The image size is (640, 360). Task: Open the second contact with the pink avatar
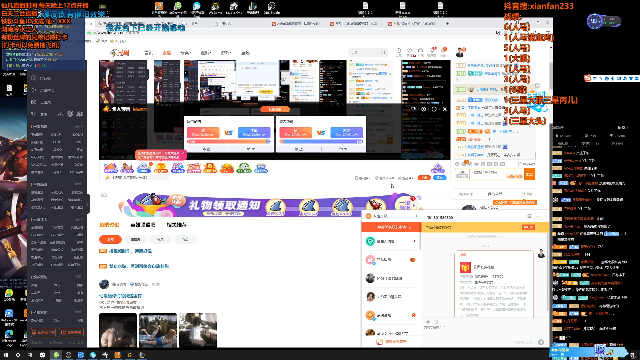pyautogui.click(x=390, y=260)
